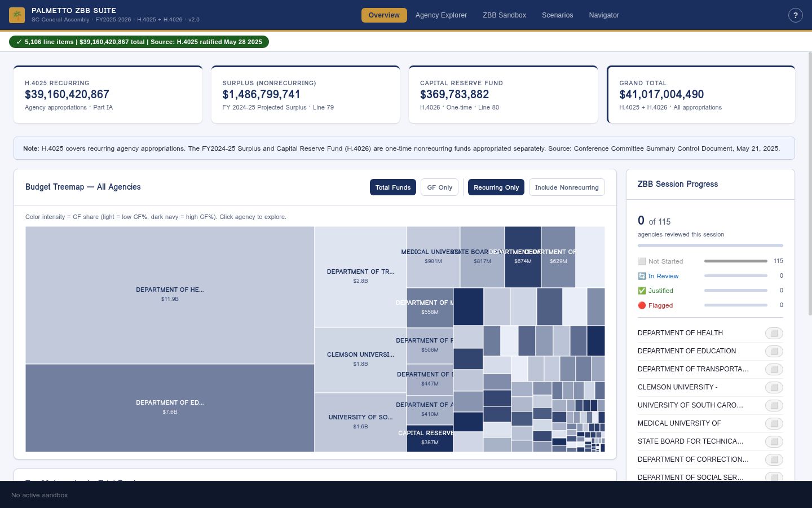
Task: Open the ZBB Sandbox tab
Action: (x=504, y=15)
